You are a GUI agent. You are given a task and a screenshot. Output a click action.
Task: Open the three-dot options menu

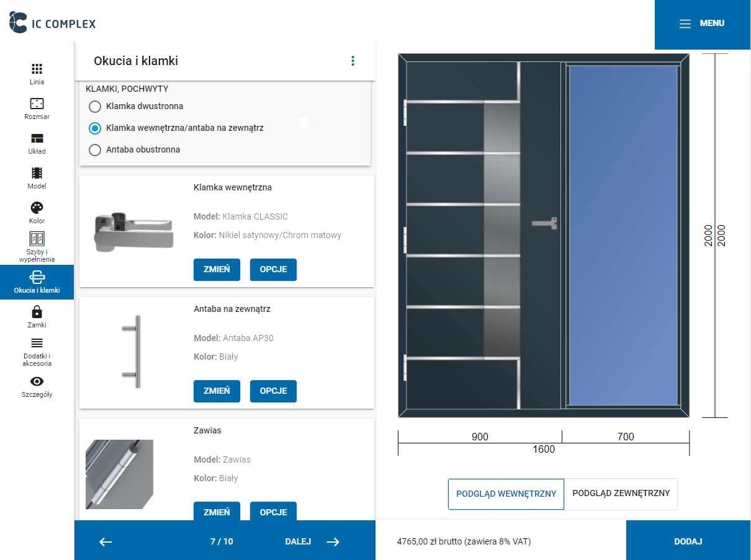(x=353, y=61)
